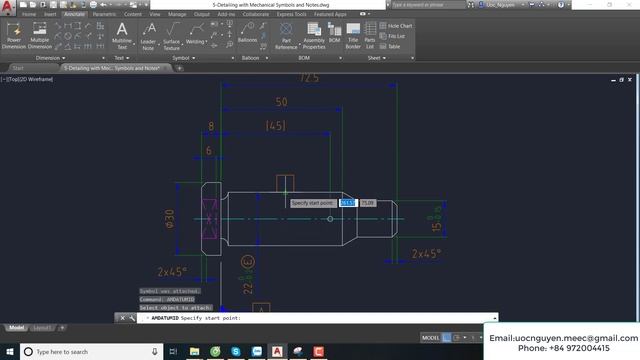The width and height of the screenshot is (640, 360).
Task: Switch to the Start file tab
Action: [x=18, y=68]
